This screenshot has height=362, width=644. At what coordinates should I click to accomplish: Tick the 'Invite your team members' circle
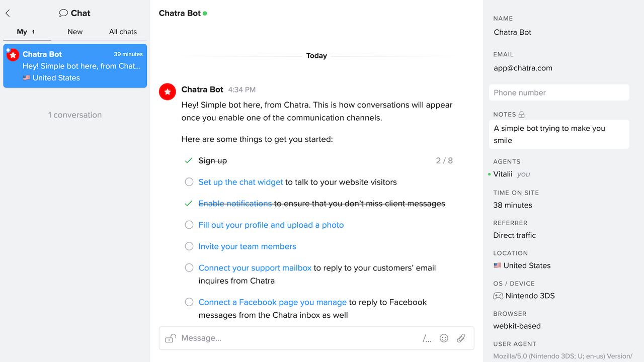189,246
